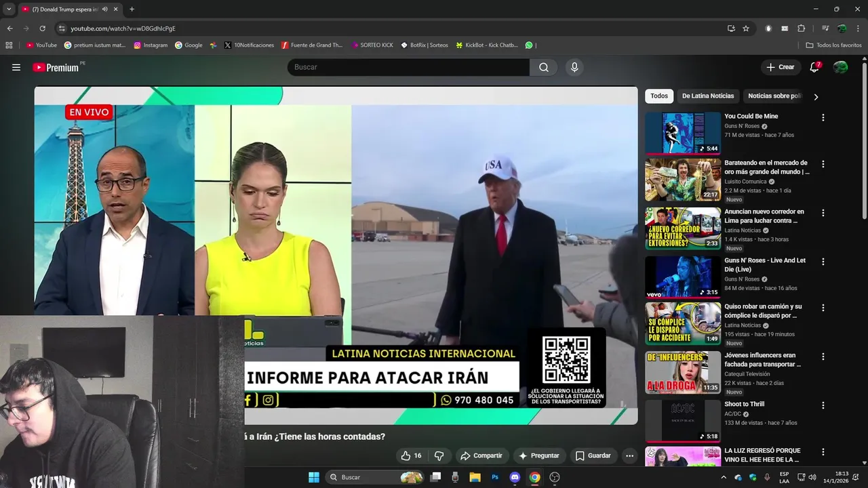Click the Windows taskbar Buscar search box
Image resolution: width=868 pixels, height=488 pixels.
[375, 477]
